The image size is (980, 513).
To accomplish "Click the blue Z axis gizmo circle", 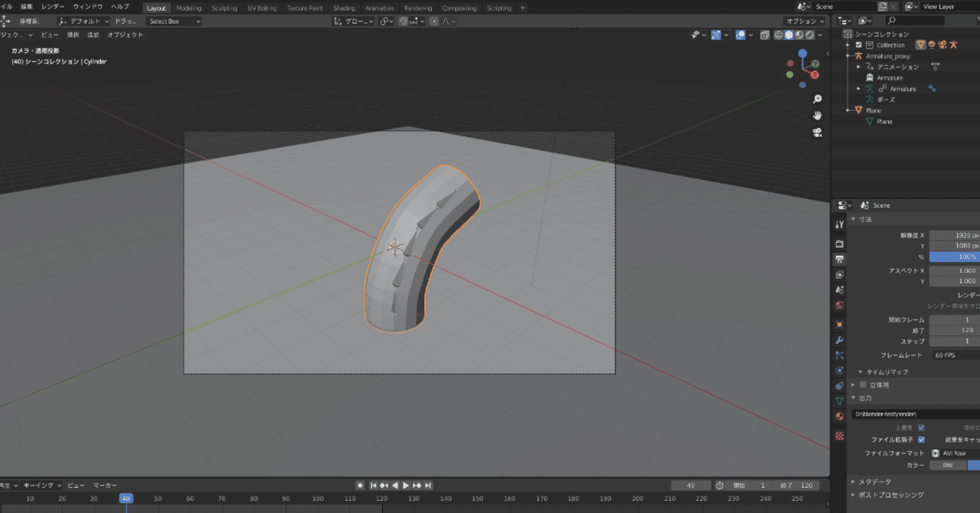I will coord(802,54).
